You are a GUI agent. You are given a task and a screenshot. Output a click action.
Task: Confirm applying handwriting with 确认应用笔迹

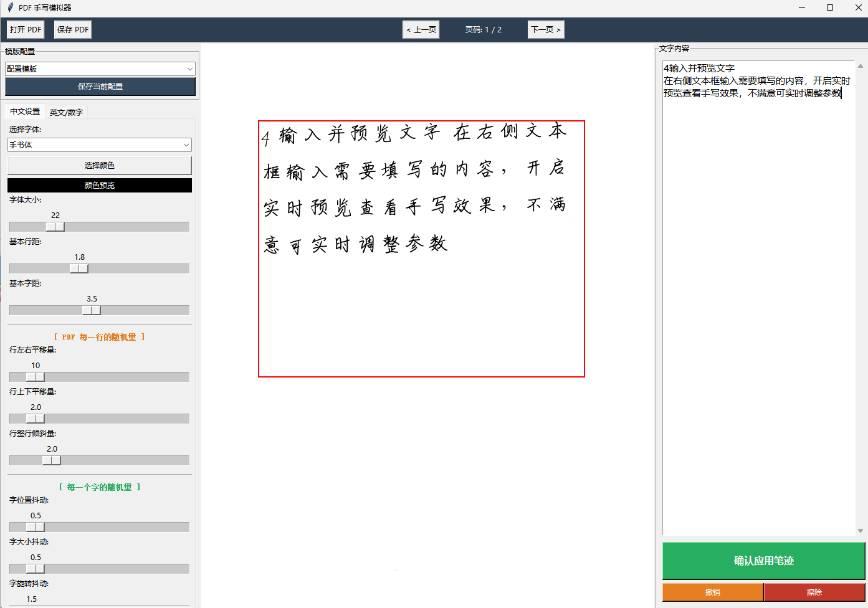click(x=763, y=561)
